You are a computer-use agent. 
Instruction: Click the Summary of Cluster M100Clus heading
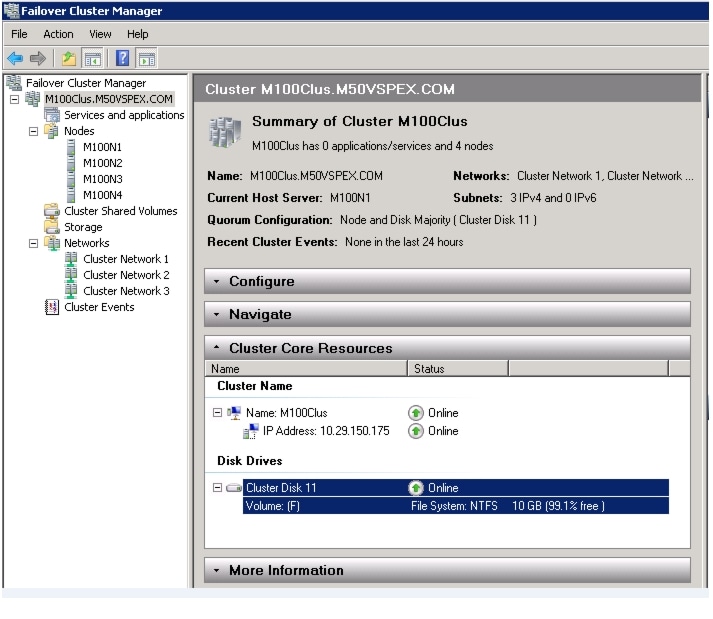(360, 121)
